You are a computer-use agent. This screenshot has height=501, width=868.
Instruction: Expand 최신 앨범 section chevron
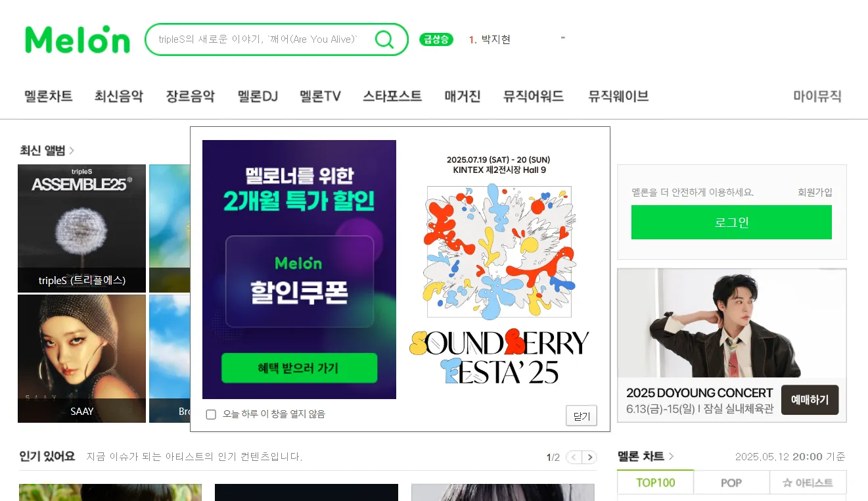tap(72, 151)
